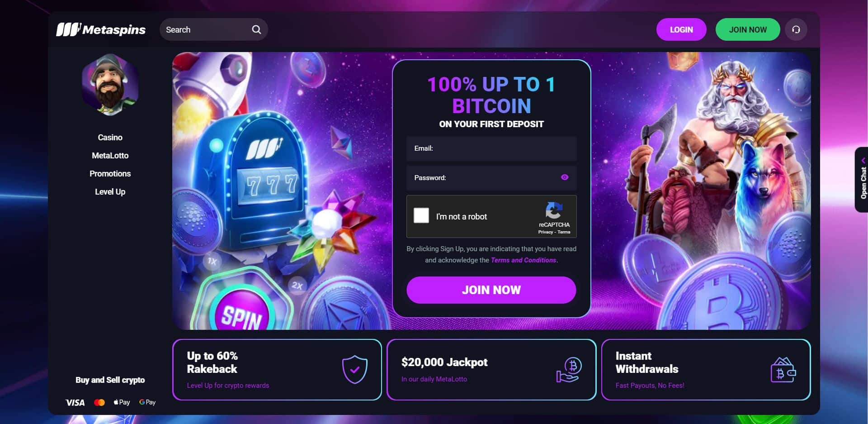
Task: Expand the Open Chat side panel
Action: tap(862, 180)
